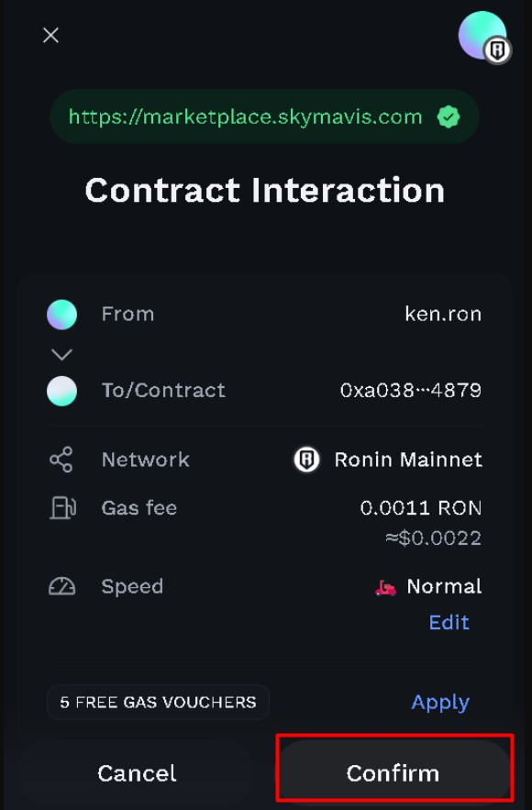The height and width of the screenshot is (810, 532).
Task: Click the marketplace.skymavis.com URL pill
Action: [x=264, y=117]
